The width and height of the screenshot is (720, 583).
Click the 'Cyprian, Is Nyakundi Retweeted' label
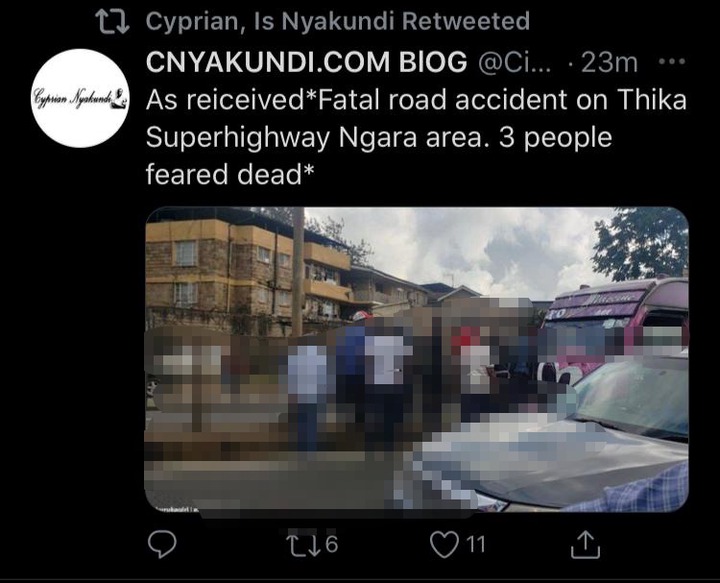[338, 21]
